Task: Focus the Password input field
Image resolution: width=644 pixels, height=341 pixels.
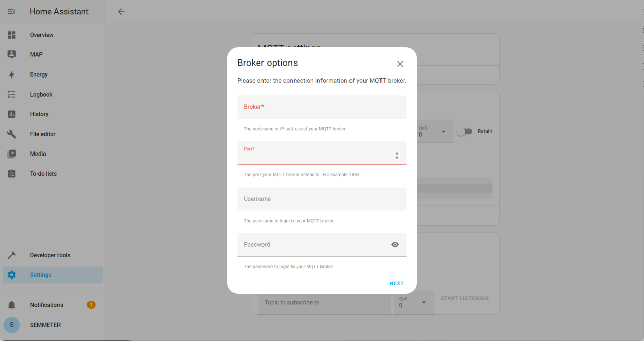Action: tap(322, 245)
